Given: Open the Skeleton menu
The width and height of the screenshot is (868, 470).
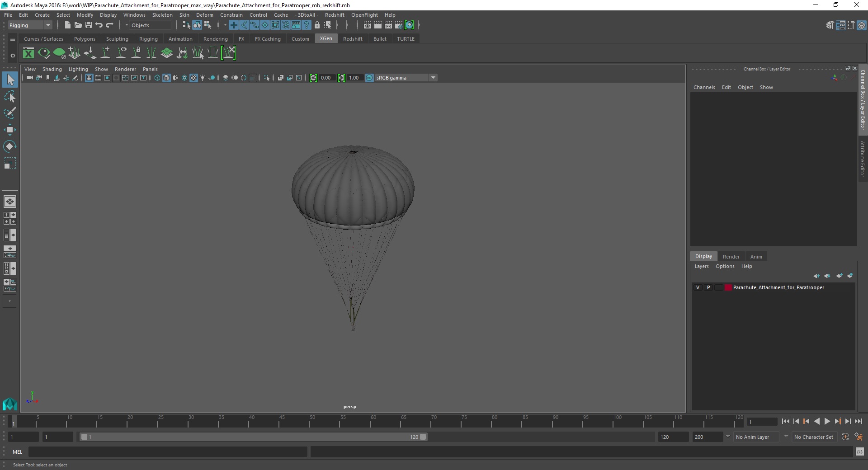Looking at the screenshot, I should [x=162, y=15].
